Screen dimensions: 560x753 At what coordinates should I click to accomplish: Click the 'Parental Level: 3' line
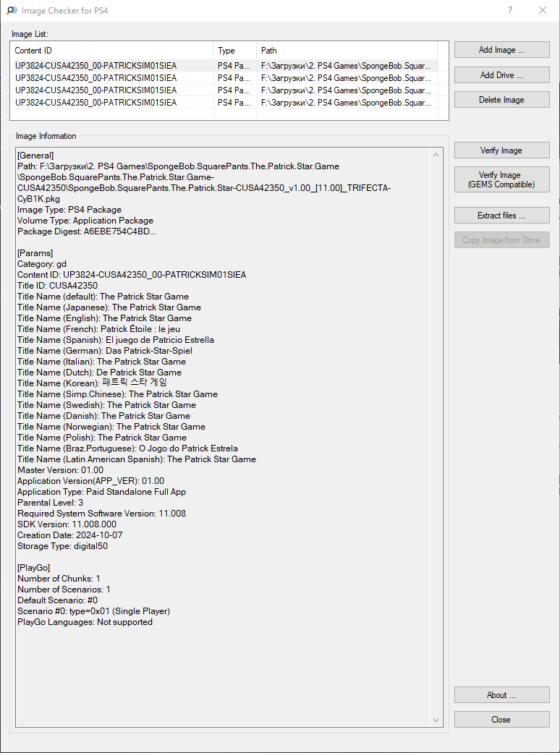[50, 502]
